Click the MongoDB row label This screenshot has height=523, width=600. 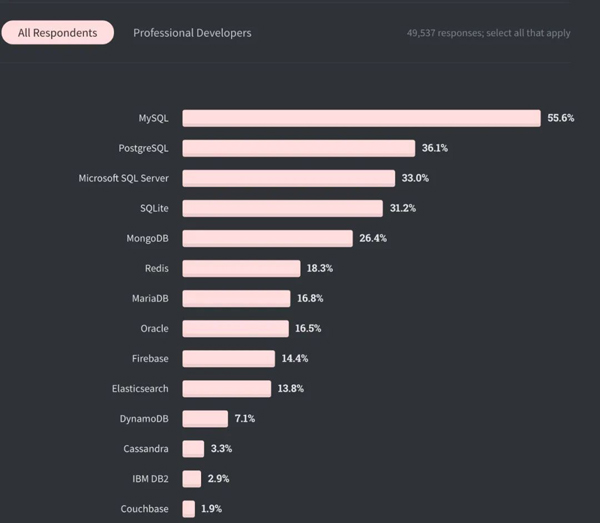[x=146, y=238]
